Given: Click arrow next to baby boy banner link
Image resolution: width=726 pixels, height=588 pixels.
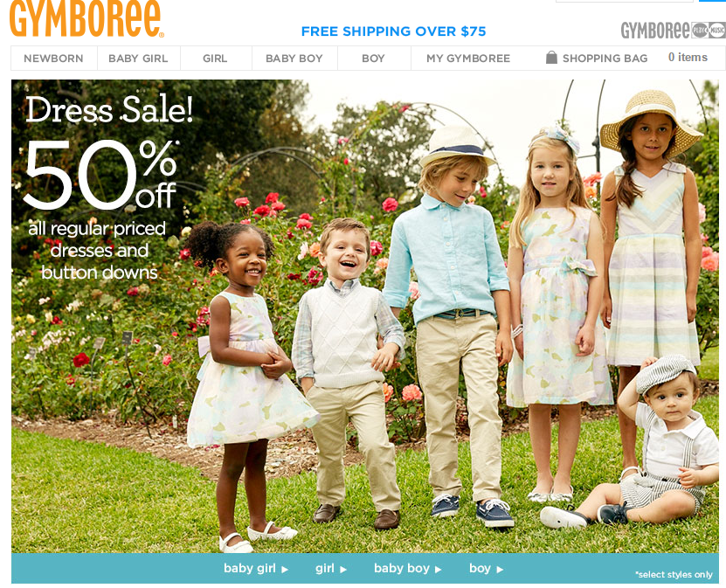Looking at the screenshot, I should pyautogui.click(x=438, y=570).
